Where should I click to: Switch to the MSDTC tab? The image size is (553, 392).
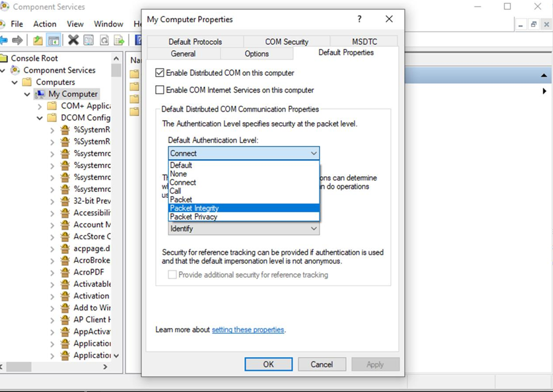(364, 41)
